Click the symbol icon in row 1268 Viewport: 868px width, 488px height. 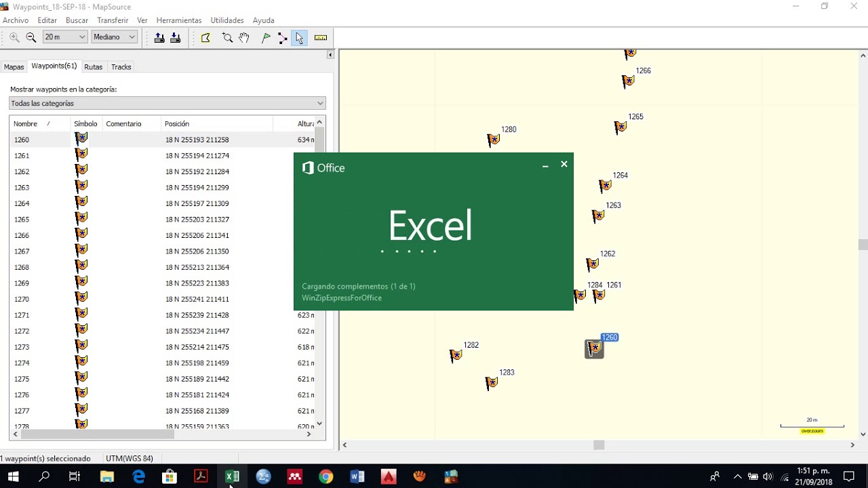pos(81,266)
